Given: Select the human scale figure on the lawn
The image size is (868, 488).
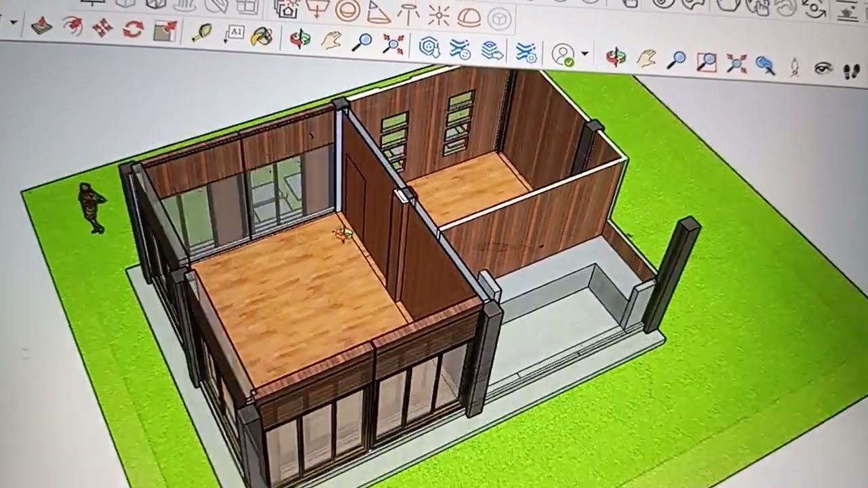Looking at the screenshot, I should (x=91, y=207).
